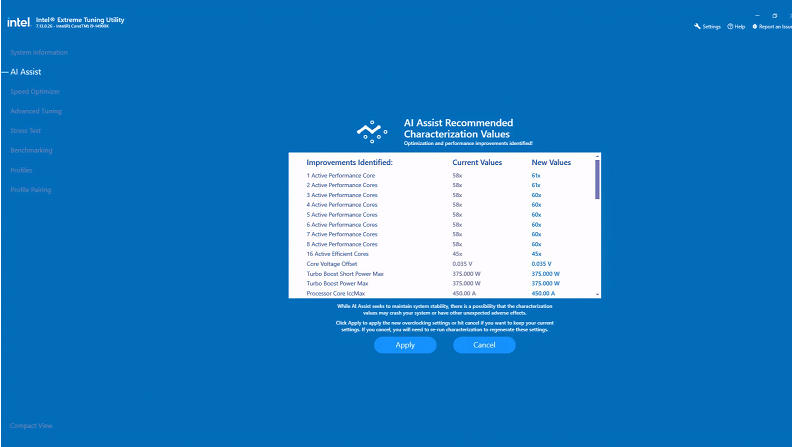Click the 'Processor Core IccMax' label
The height and width of the screenshot is (447, 792).
click(335, 293)
